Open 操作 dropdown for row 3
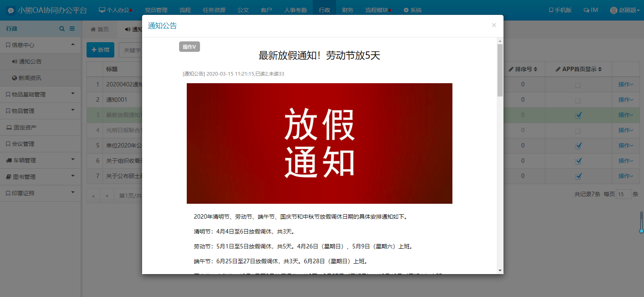The image size is (644, 297). [626, 115]
